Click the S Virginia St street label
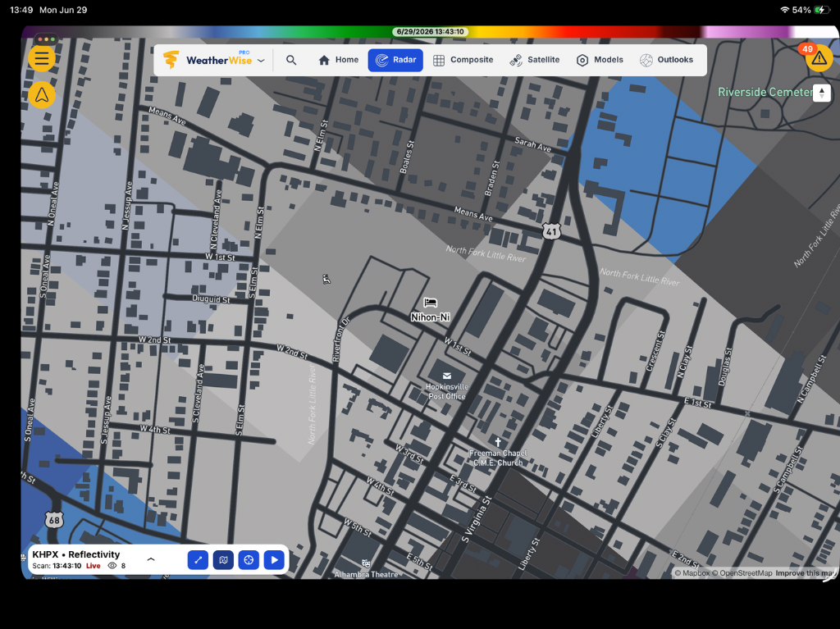This screenshot has width=840, height=629. tap(477, 520)
